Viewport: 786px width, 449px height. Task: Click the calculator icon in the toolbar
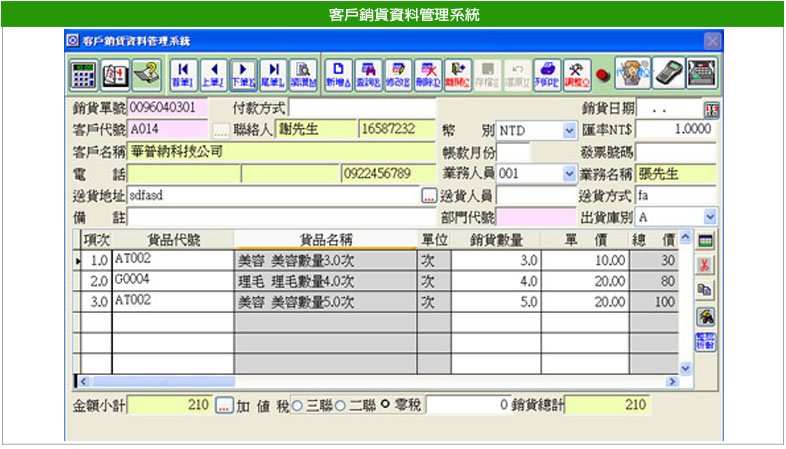(83, 74)
